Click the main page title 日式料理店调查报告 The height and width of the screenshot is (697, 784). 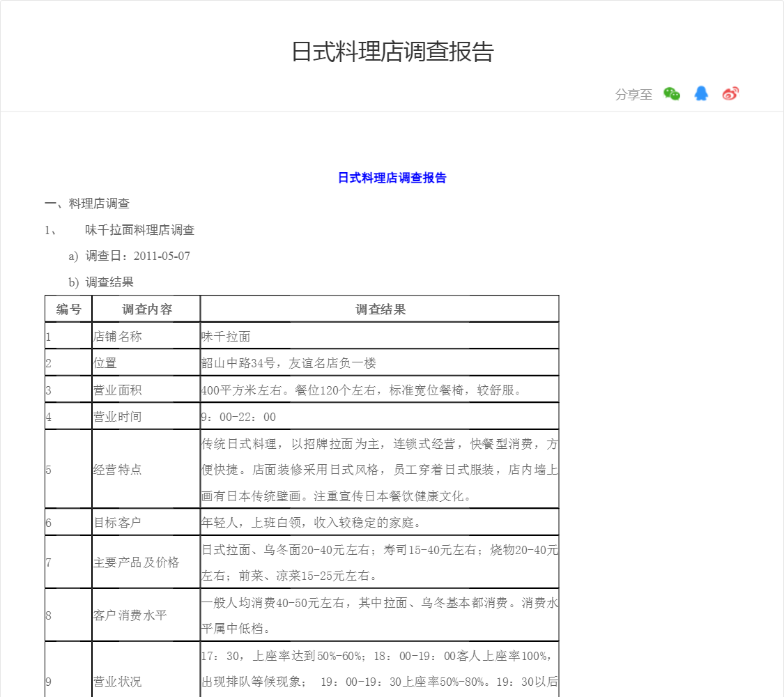click(x=392, y=52)
